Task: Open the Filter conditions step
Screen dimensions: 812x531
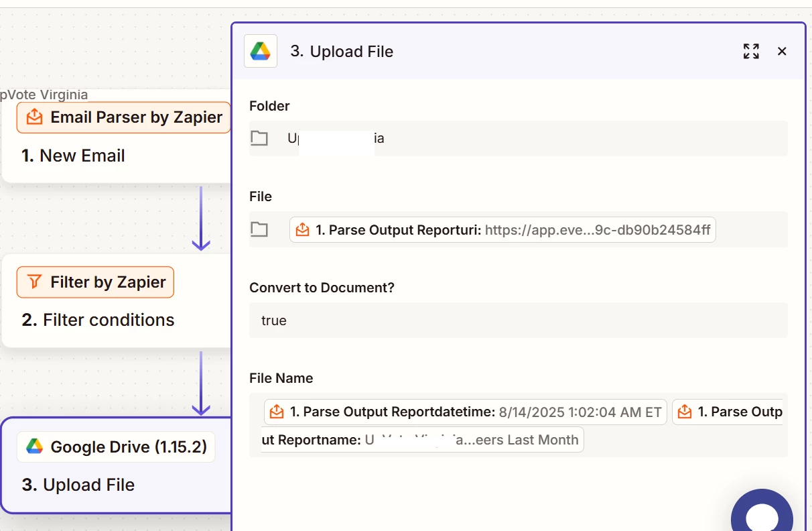Action: pos(98,320)
